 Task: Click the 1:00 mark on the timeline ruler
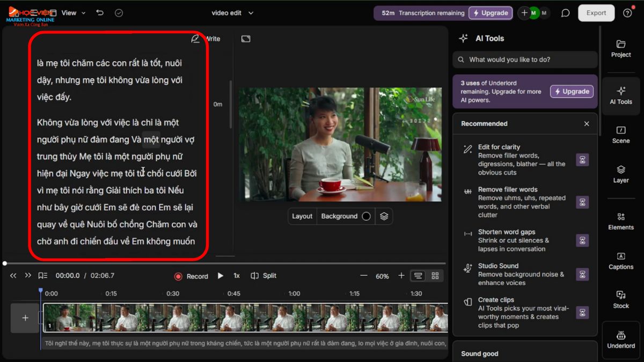tap(294, 294)
